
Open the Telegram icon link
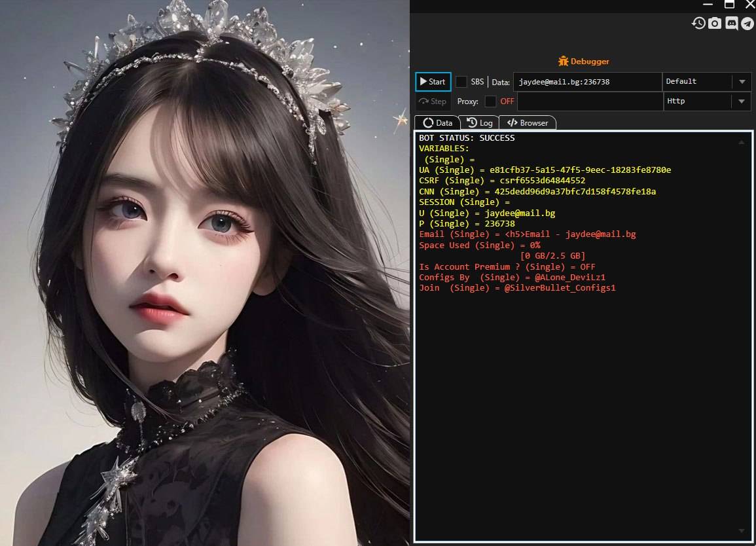[747, 23]
